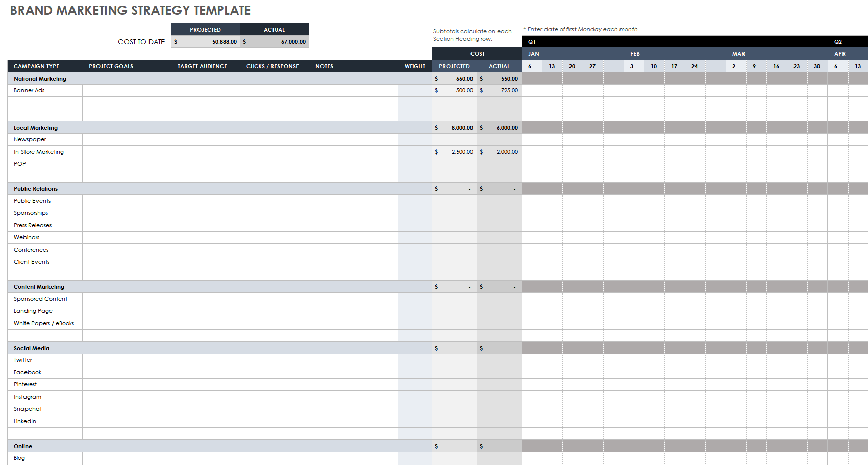Select the Conferences row label
Viewport: 868px width, 465px height.
click(31, 250)
